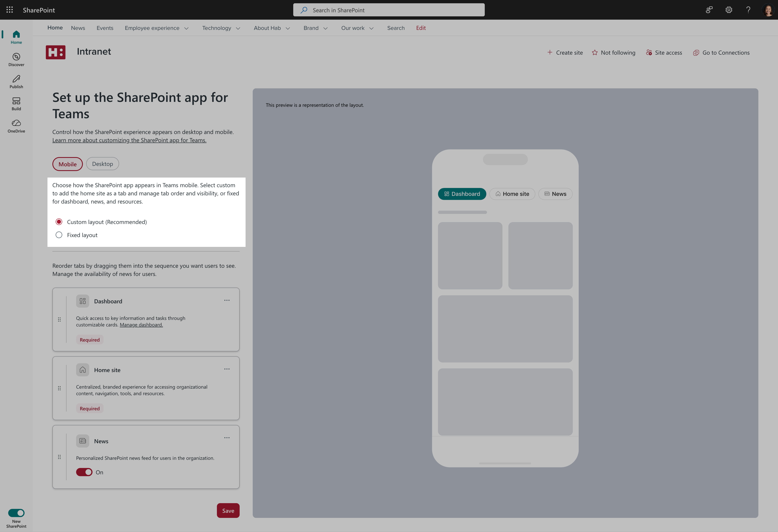Click the Save button
Screen dimensions: 778x532
(228, 511)
